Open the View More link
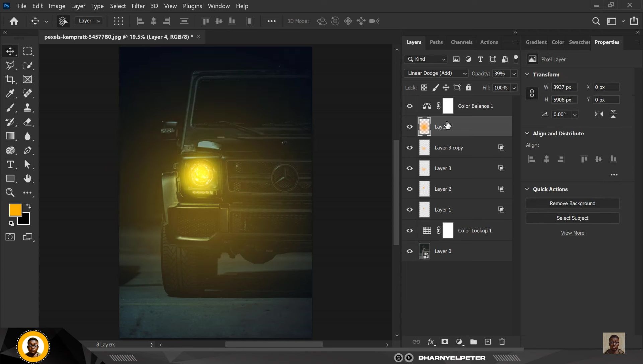The height and width of the screenshot is (364, 643). [572, 233]
